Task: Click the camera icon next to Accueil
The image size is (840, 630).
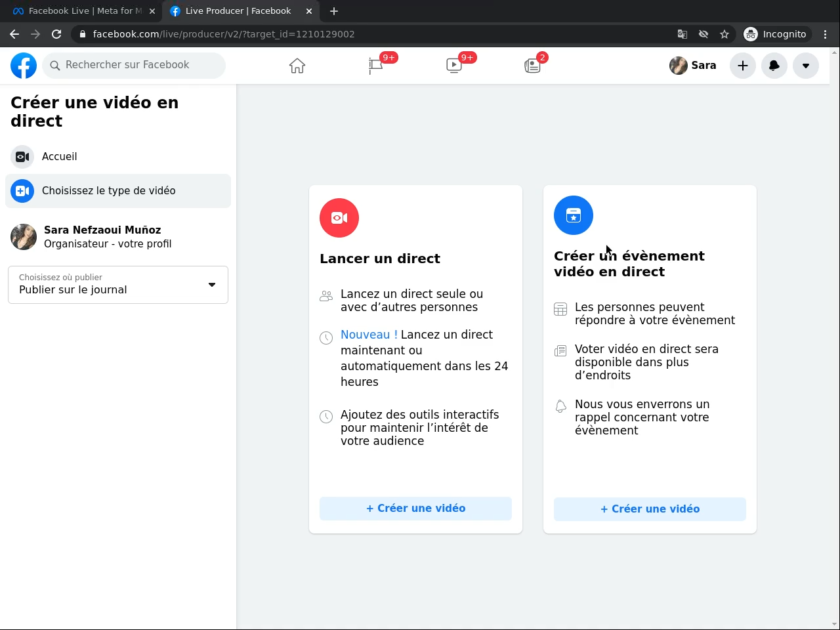Action: pyautogui.click(x=22, y=157)
